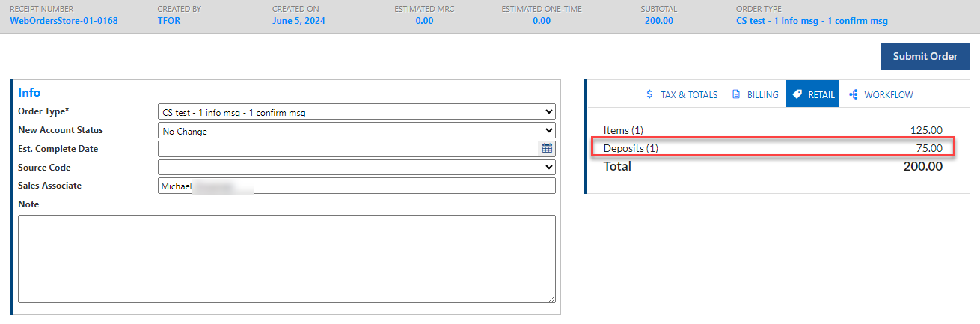Click the order type value in header
This screenshot has width=980, height=324.
click(812, 21)
